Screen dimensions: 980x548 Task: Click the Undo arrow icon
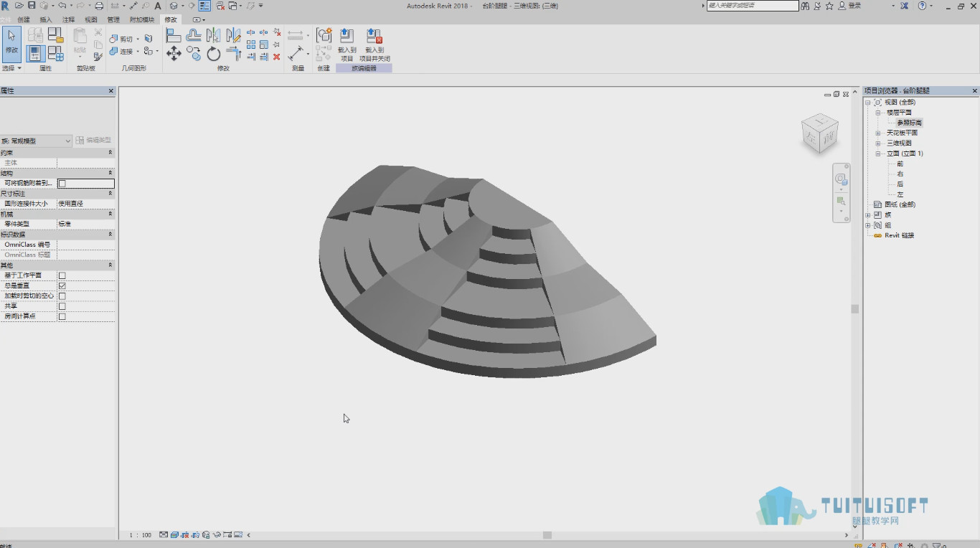(62, 6)
